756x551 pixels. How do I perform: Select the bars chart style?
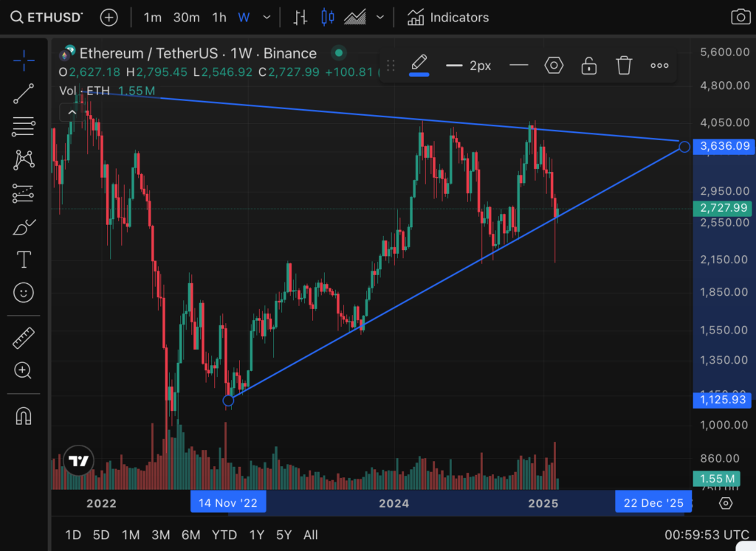point(300,18)
